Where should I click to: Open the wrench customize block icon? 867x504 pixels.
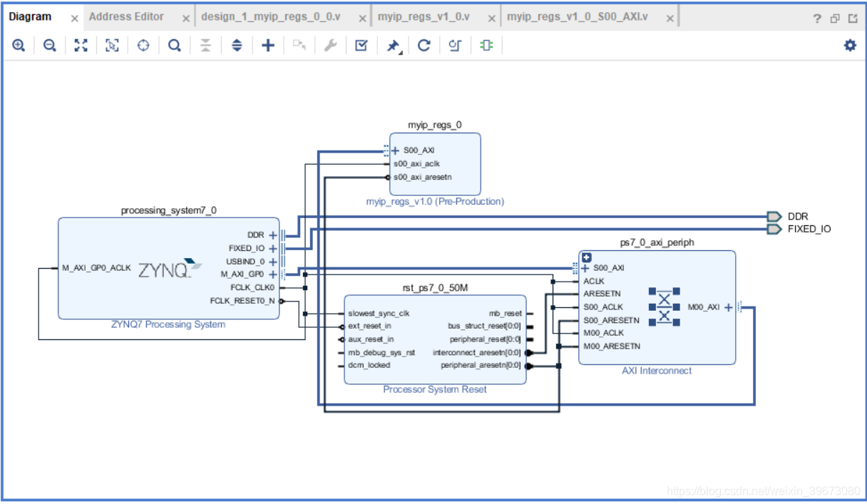[330, 46]
